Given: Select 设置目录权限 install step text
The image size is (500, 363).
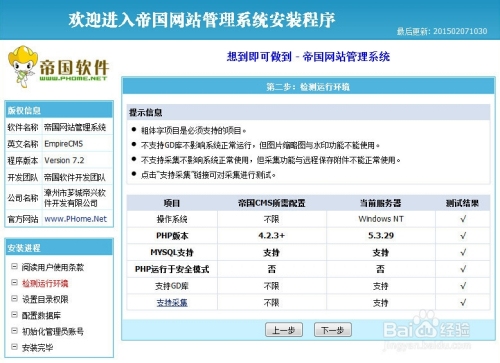Looking at the screenshot, I should 45,299.
